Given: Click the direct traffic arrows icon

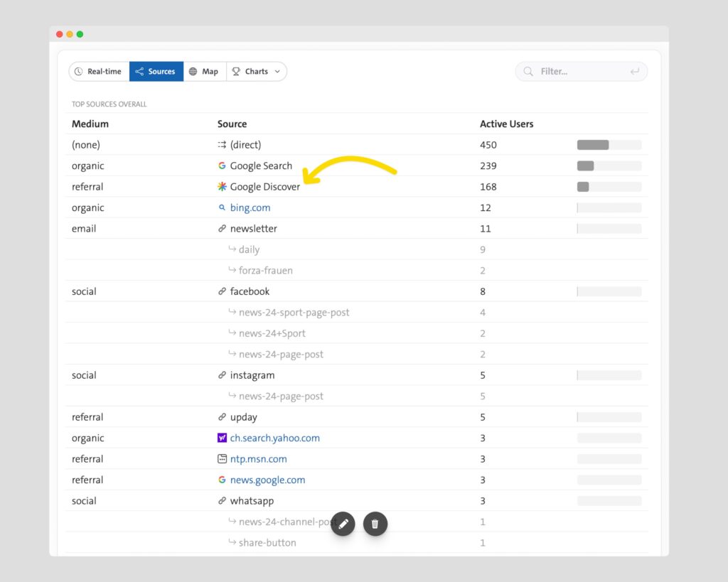Looking at the screenshot, I should [222, 145].
